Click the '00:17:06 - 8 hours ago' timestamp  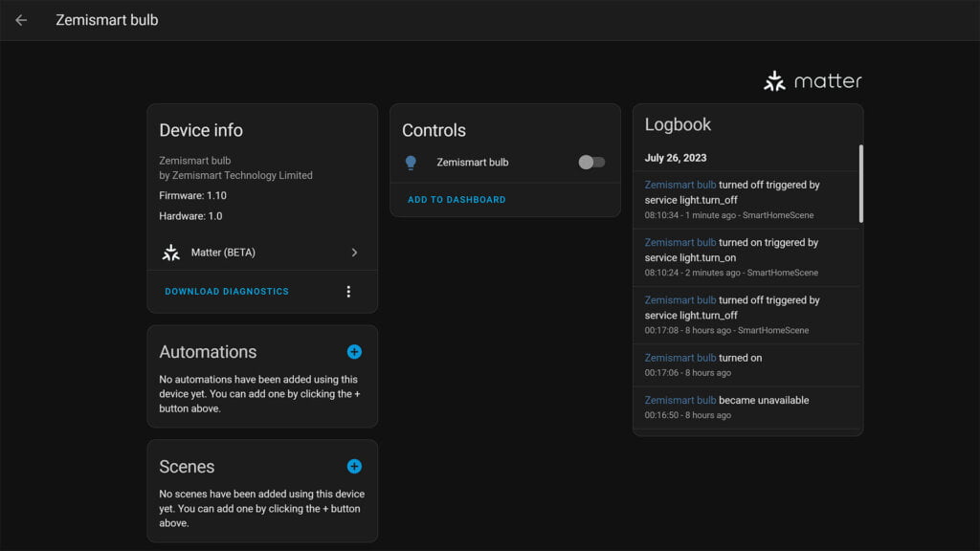pyautogui.click(x=687, y=373)
